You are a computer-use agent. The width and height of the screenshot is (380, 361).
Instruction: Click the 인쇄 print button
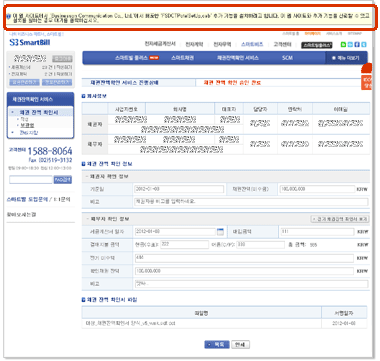[240, 344]
